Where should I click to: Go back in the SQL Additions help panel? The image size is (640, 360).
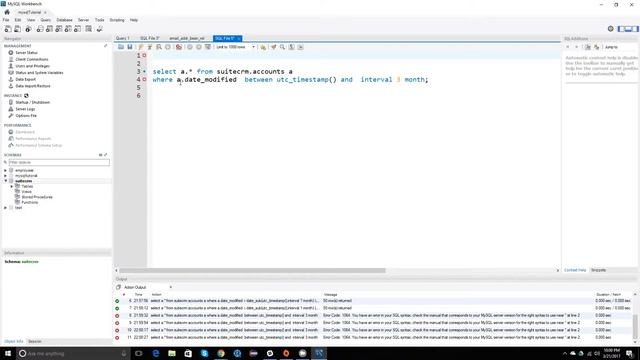(568, 47)
